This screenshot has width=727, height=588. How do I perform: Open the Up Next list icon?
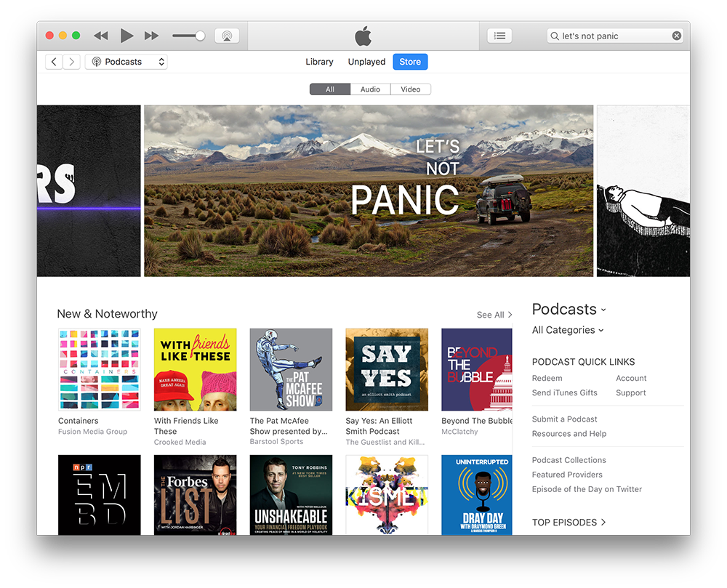point(499,36)
